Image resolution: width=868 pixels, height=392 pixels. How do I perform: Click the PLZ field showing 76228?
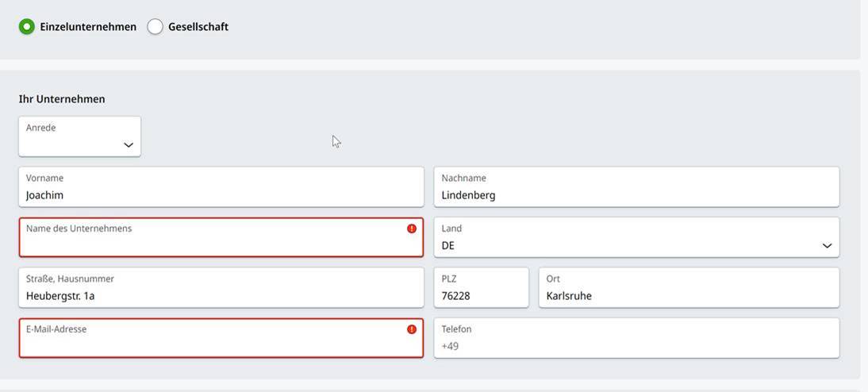click(x=482, y=287)
